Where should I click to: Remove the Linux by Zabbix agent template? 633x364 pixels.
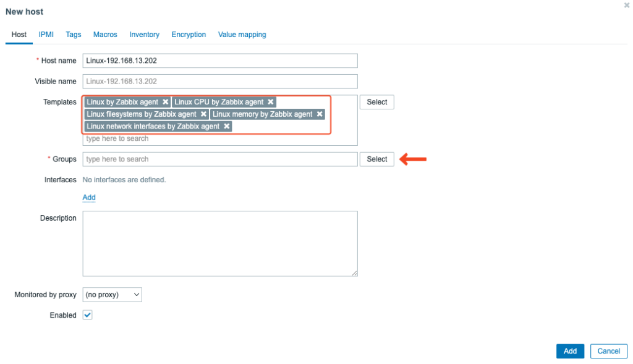click(165, 102)
